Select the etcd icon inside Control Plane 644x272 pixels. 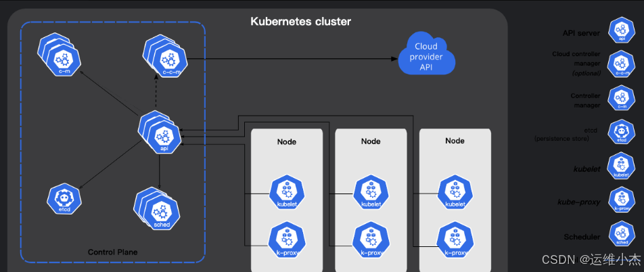[64, 199]
